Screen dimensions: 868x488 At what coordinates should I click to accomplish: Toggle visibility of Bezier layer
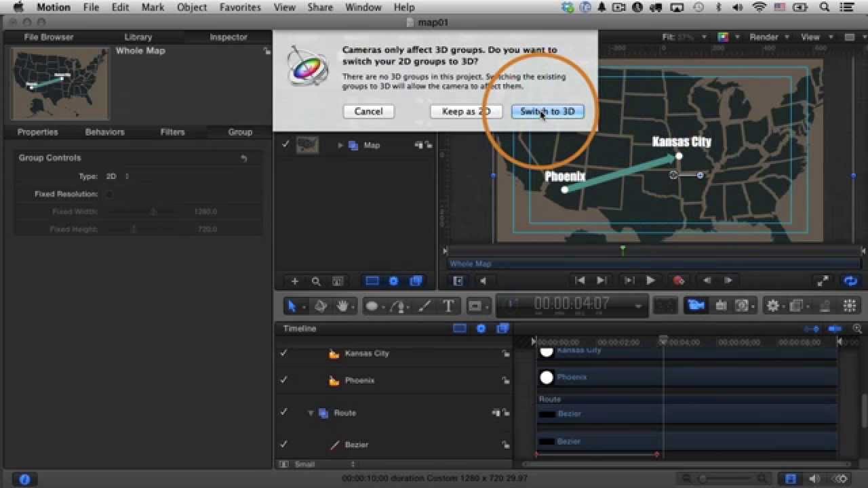(283, 445)
